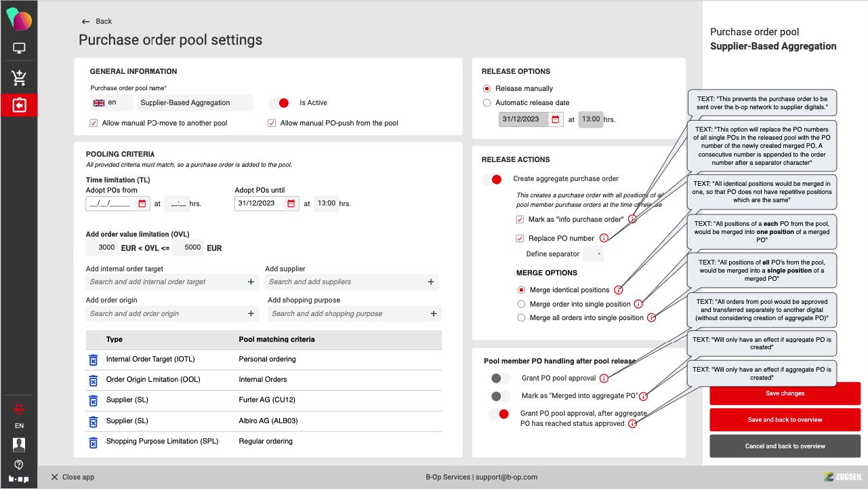Viewport: 868px width, 489px height.
Task: Expand the Add supplier search field
Action: [x=351, y=282]
